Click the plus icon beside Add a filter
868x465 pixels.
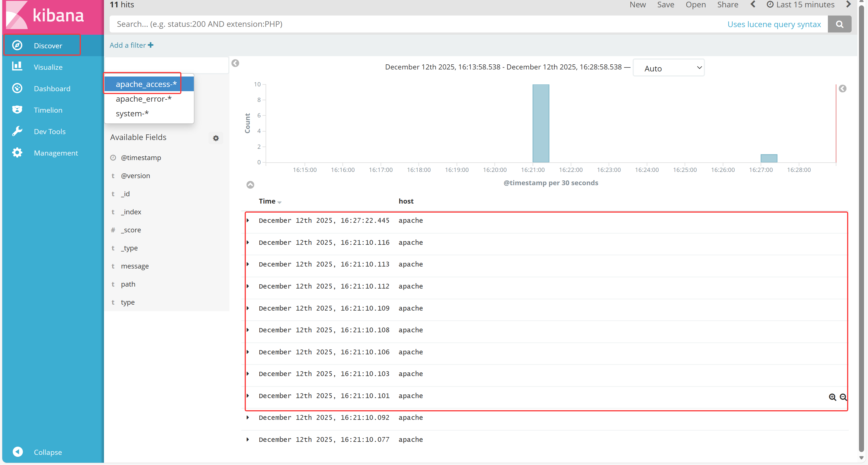click(x=151, y=45)
